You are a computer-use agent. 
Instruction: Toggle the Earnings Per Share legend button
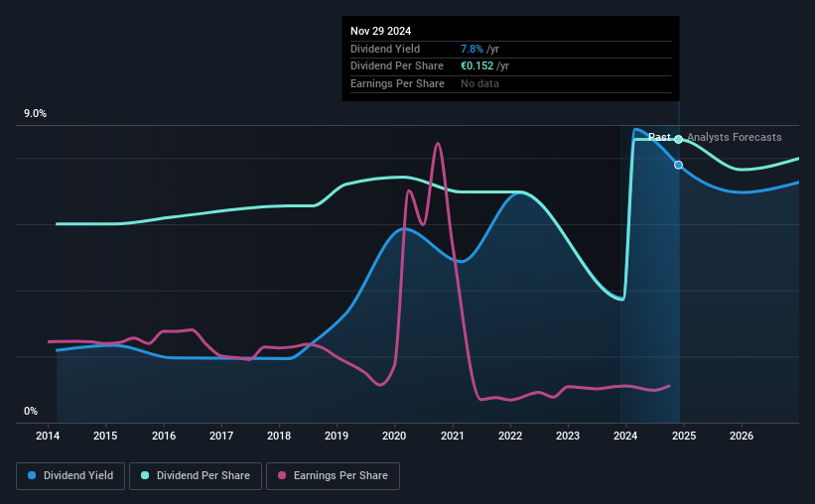click(x=333, y=476)
